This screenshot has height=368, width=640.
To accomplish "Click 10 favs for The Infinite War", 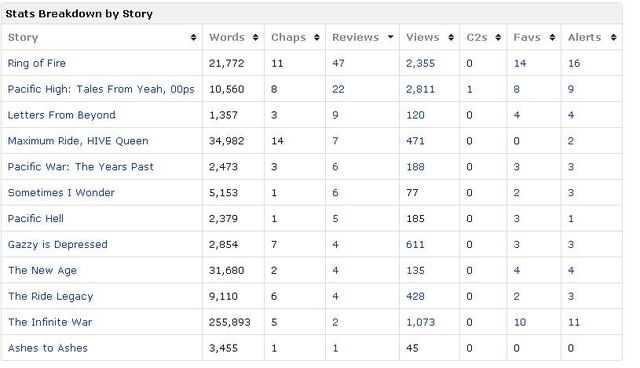I will coord(520,322).
